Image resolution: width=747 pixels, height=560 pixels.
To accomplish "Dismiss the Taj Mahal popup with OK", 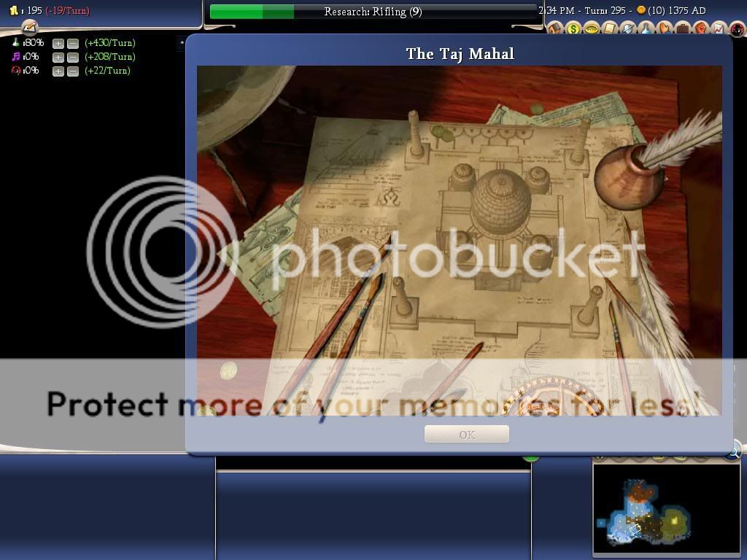I will [x=466, y=434].
